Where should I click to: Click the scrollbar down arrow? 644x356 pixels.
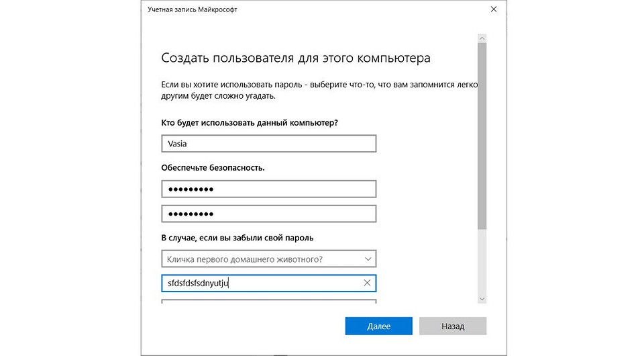[x=482, y=299]
